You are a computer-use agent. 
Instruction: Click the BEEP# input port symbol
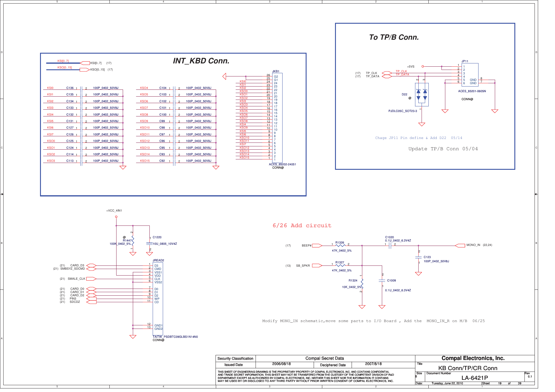pyautogui.click(x=317, y=246)
